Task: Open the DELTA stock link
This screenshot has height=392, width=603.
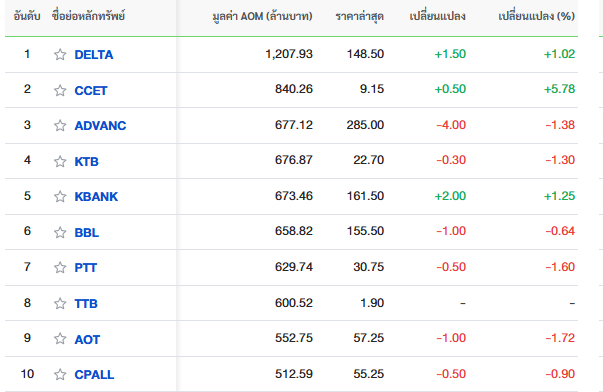Action: click(94, 55)
